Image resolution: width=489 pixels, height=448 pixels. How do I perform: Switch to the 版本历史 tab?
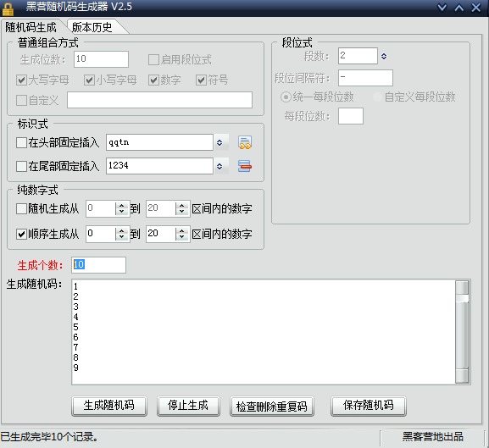(92, 27)
